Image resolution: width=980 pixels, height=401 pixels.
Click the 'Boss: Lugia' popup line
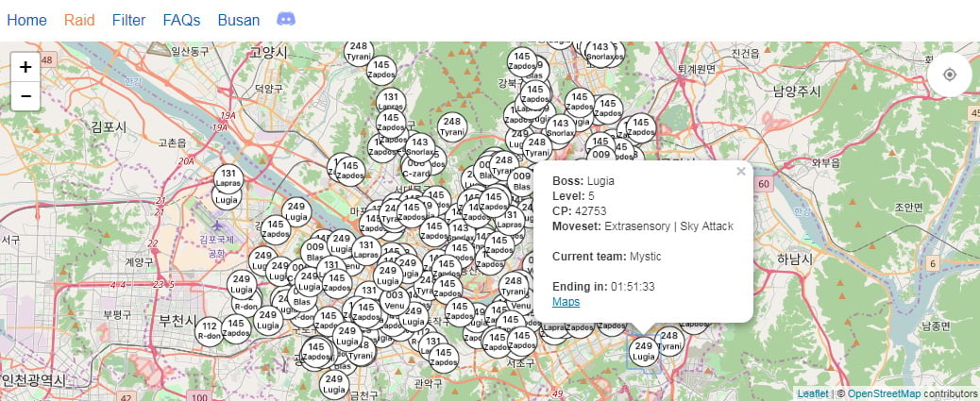click(x=583, y=181)
